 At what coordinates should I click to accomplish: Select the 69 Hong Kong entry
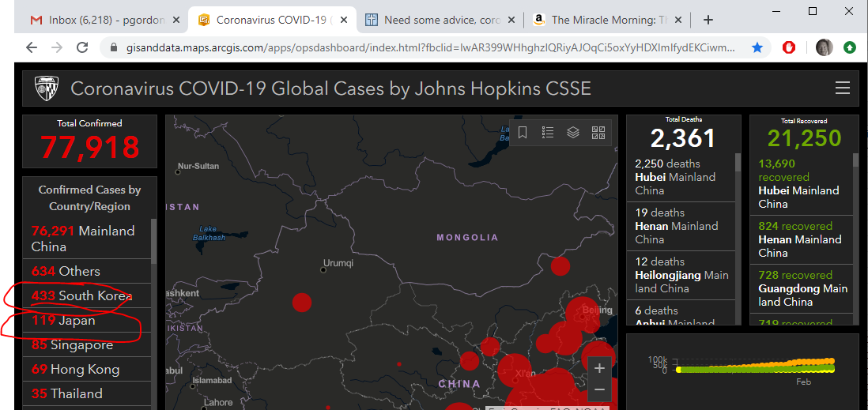pyautogui.click(x=87, y=369)
